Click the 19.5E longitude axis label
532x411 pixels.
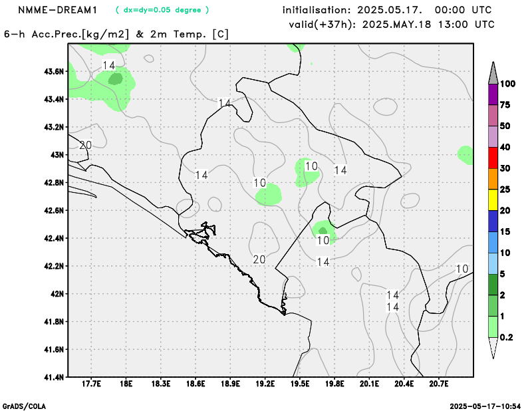tap(300, 384)
